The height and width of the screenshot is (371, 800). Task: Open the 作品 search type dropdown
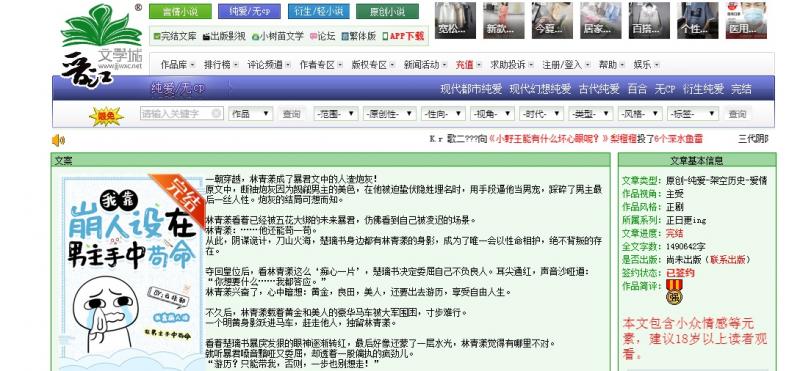251,114
